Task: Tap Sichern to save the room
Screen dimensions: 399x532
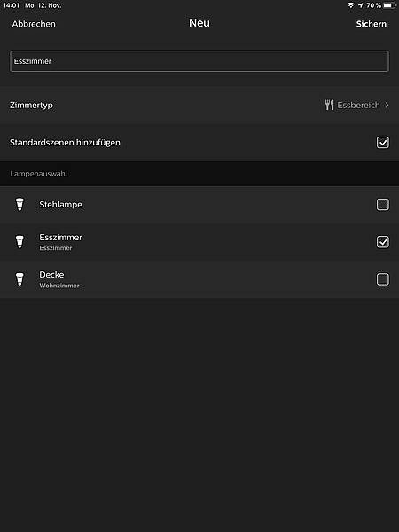Action: (x=372, y=24)
